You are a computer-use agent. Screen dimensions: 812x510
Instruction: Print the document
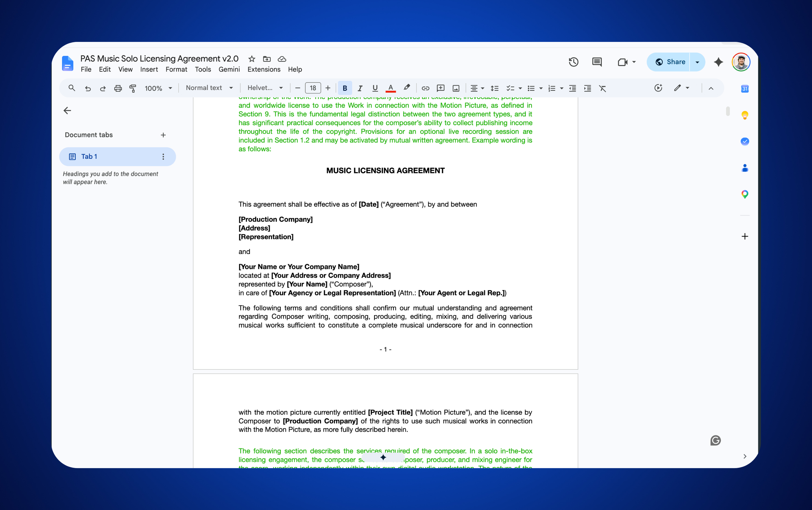(118, 88)
